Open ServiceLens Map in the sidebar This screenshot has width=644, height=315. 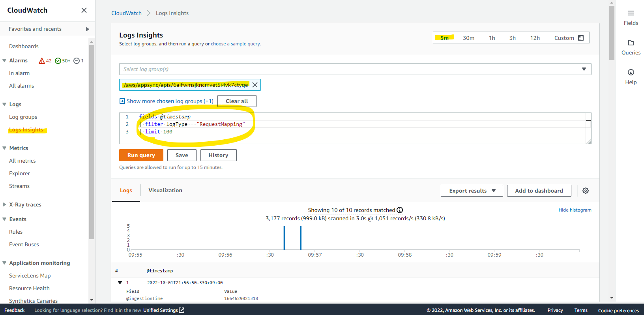coord(30,276)
